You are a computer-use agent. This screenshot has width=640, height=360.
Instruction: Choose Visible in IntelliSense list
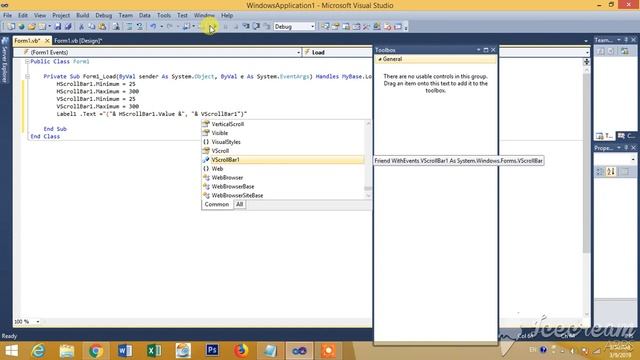(283, 133)
